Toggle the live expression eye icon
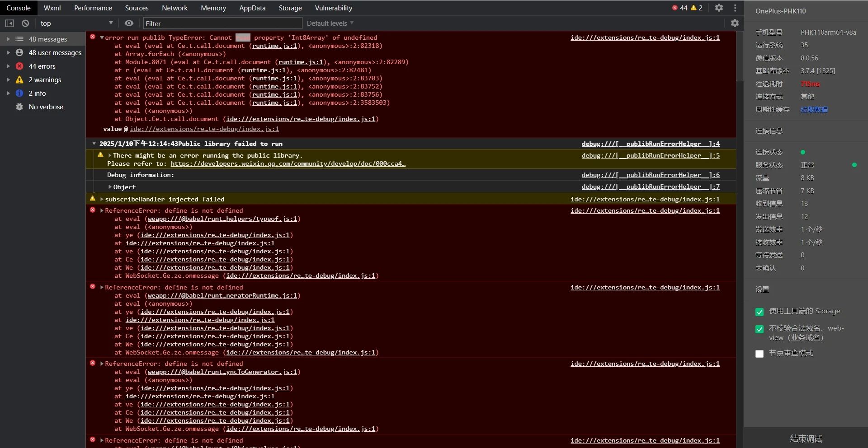Viewport: 868px width, 448px height. pos(129,23)
